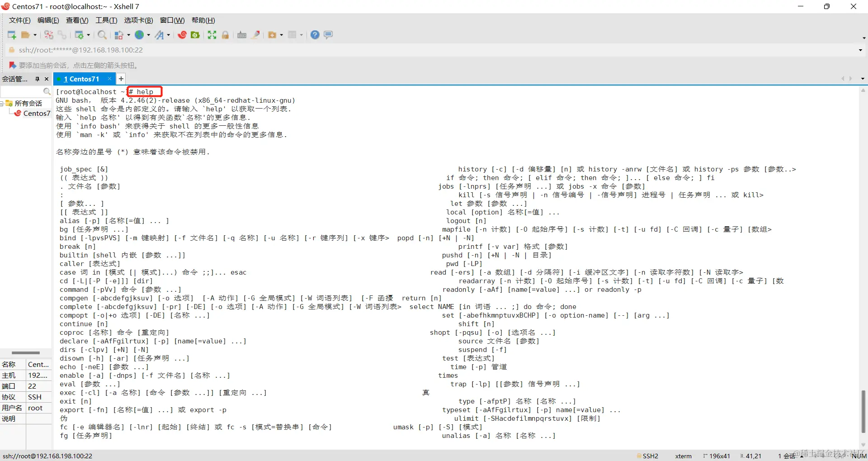Screen dimensions: 868x461
Task: Click the New Session toolbar icon
Action: tap(12, 35)
